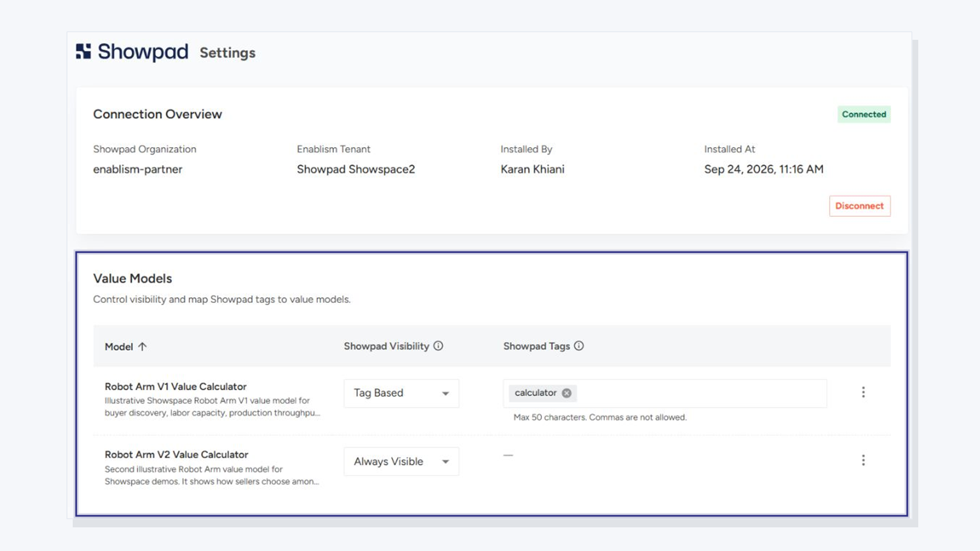
Task: Click the Showpad Tags column header
Action: [x=536, y=346]
